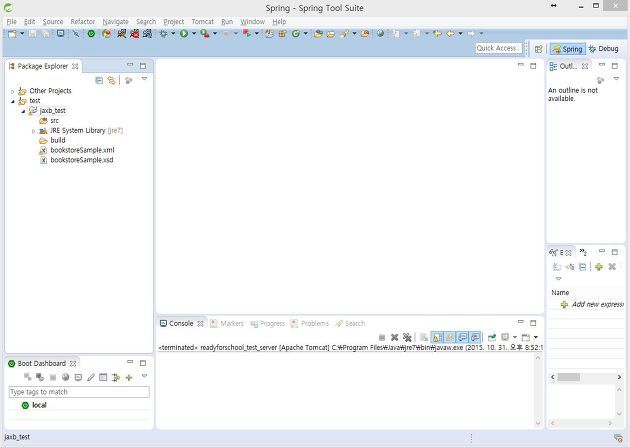
Task: Collapse the jaxb_test project node
Action: pyautogui.click(x=23, y=111)
